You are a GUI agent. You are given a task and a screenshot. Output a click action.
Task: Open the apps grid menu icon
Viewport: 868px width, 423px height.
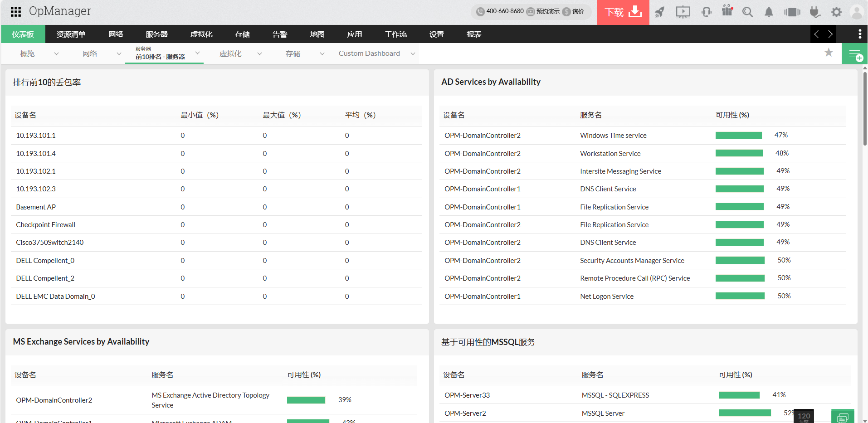point(16,11)
